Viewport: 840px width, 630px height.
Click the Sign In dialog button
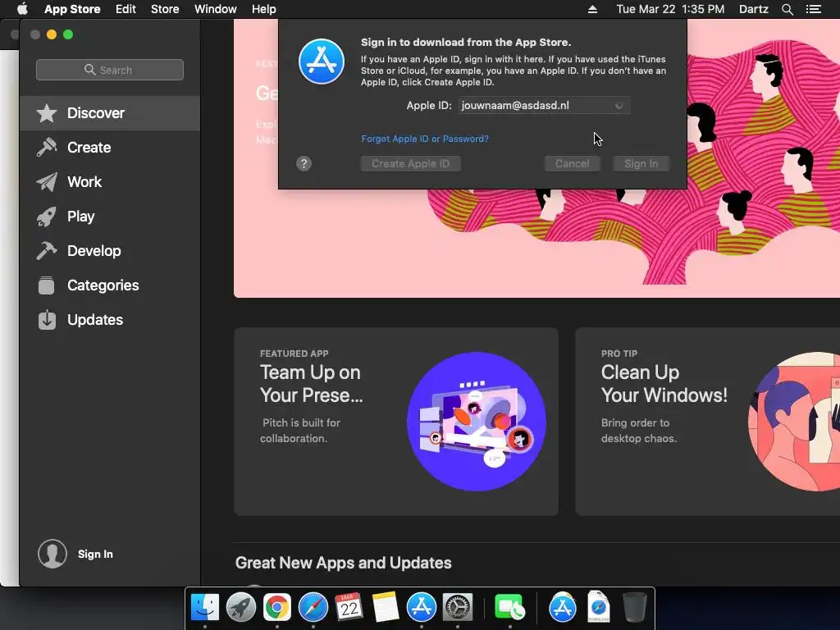[x=641, y=164]
